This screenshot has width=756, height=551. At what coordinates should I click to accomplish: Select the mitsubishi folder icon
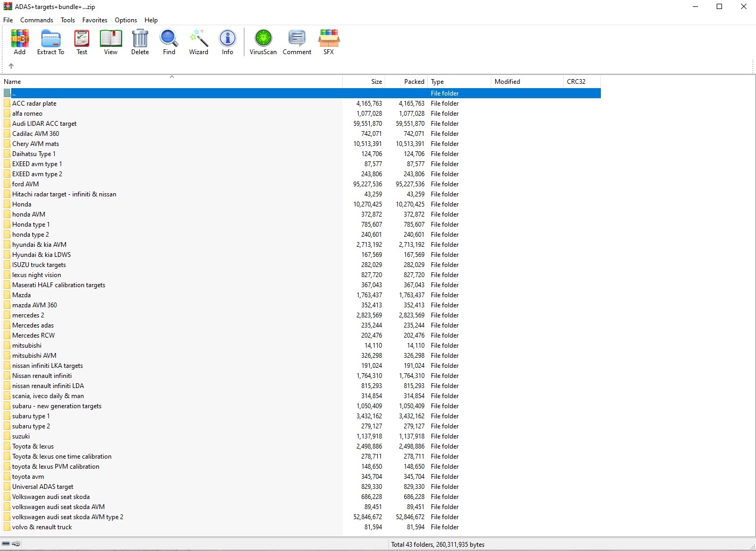(x=7, y=346)
